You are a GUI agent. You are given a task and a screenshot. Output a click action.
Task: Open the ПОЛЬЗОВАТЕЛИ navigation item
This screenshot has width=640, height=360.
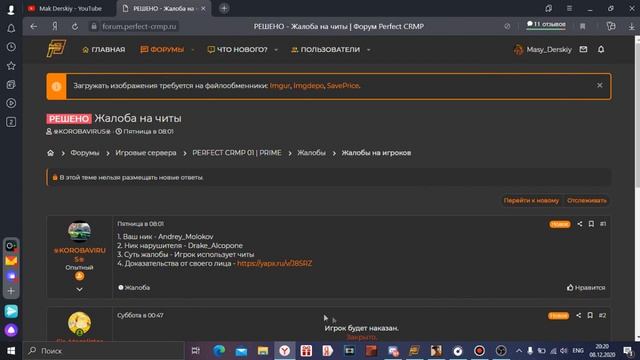(x=326, y=49)
